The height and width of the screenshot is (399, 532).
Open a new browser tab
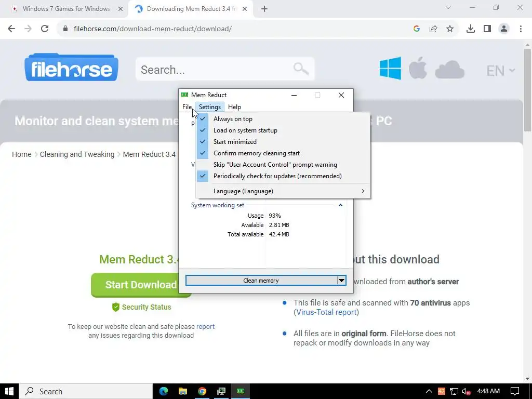[264, 9]
